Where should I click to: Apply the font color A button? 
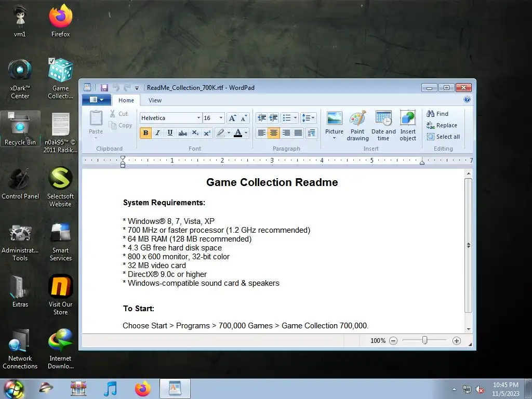tap(238, 132)
